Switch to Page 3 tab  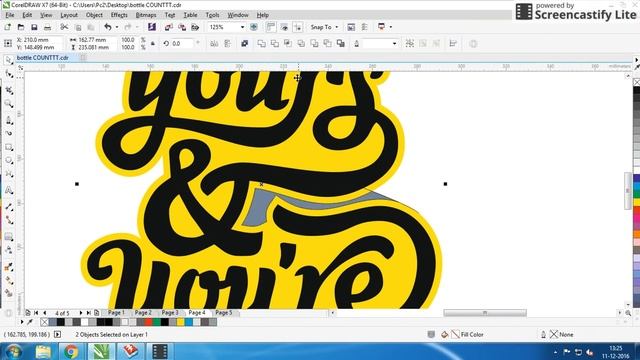[170, 313]
